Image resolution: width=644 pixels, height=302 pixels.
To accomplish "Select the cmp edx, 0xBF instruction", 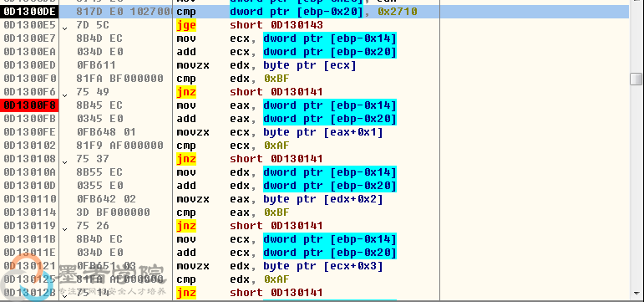I will (233, 79).
